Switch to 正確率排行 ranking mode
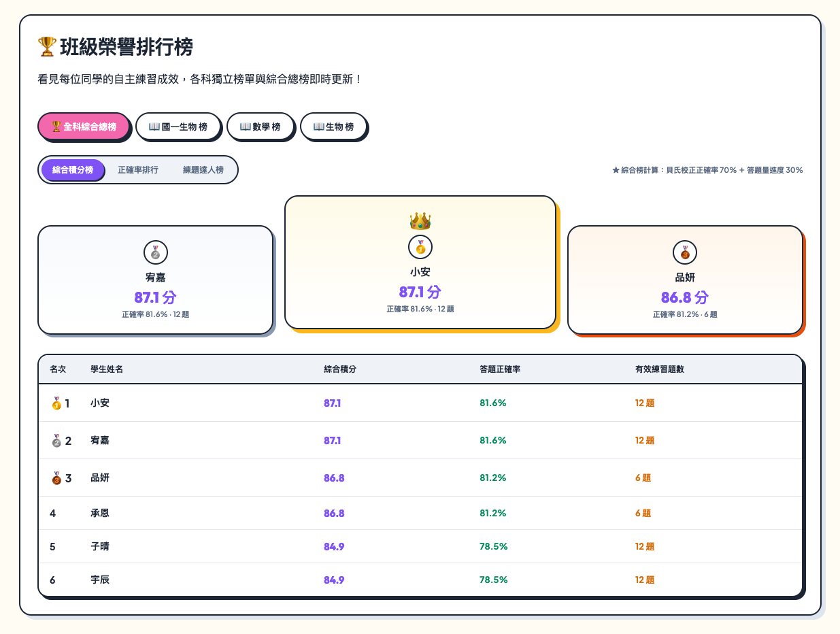The height and width of the screenshot is (634, 840). click(138, 169)
